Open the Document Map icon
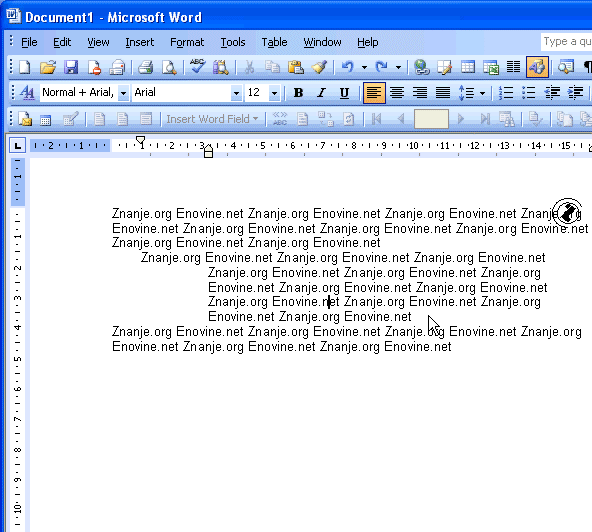Image resolution: width=592 pixels, height=532 pixels. (x=566, y=68)
